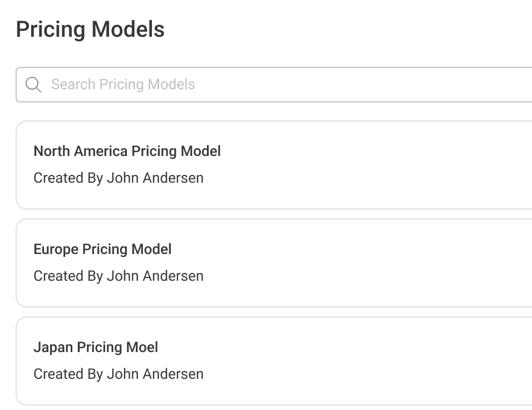Click blank area right of North America title

click(378, 151)
